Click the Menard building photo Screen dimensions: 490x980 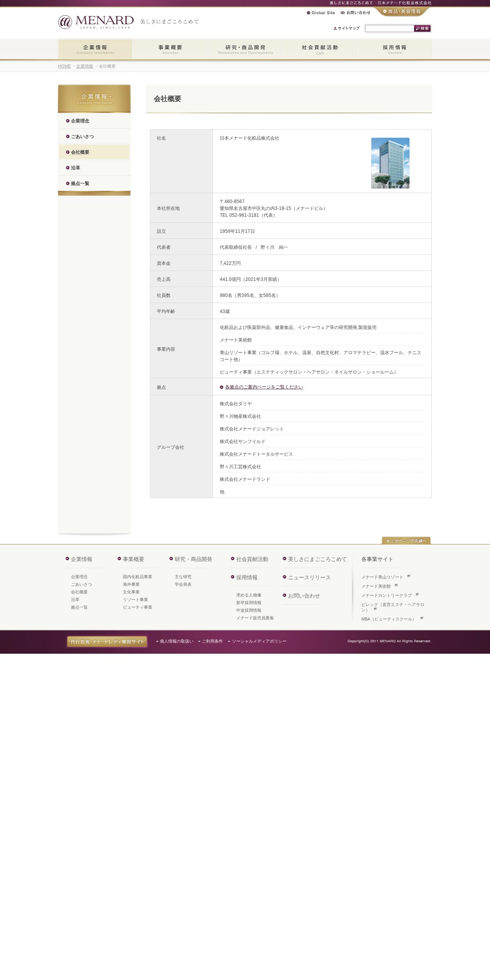390,163
